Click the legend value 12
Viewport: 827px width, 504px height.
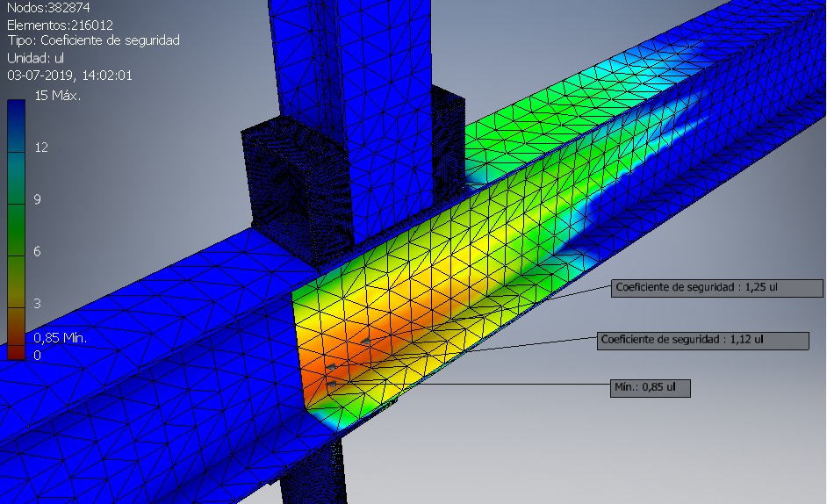click(41, 148)
